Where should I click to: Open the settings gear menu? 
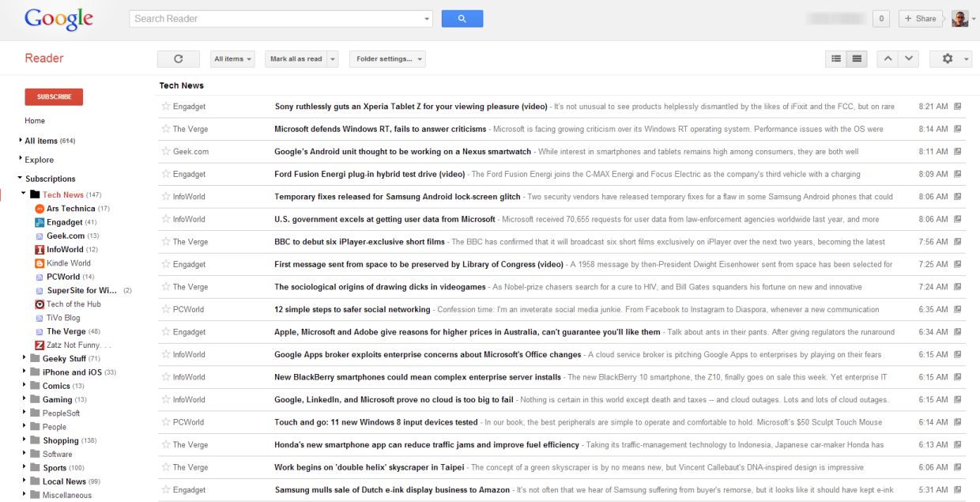tap(950, 59)
